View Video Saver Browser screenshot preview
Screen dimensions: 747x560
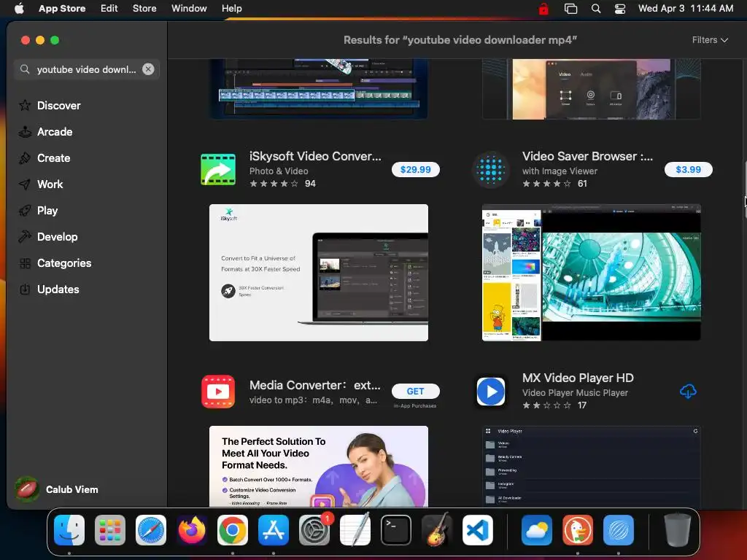click(x=591, y=273)
